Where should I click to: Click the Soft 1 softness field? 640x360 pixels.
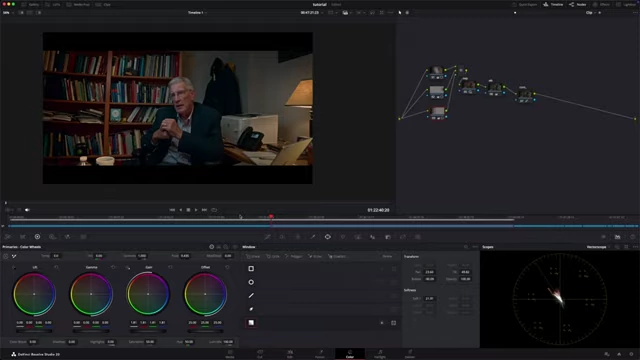pos(429,298)
